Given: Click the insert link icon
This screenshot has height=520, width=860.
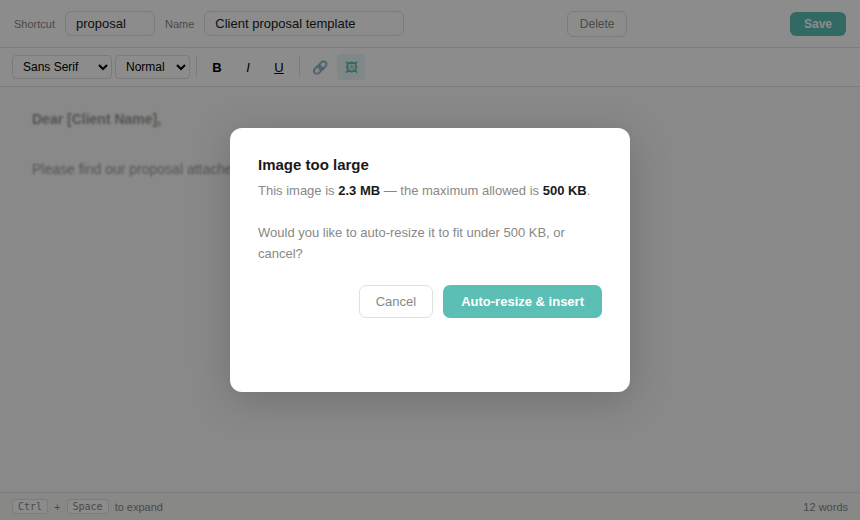Looking at the screenshot, I should 320,67.
